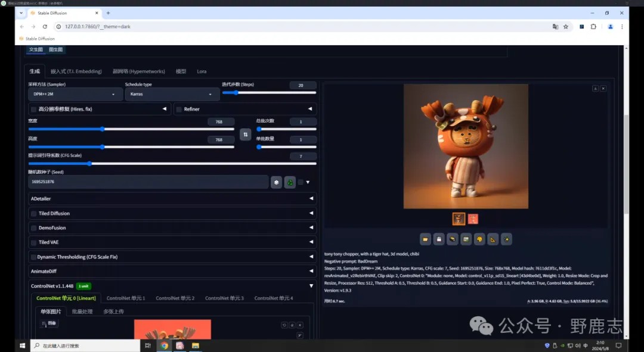This screenshot has height=352, width=644.
Task: Click the CFG Scale slider track
Action: pyautogui.click(x=172, y=164)
